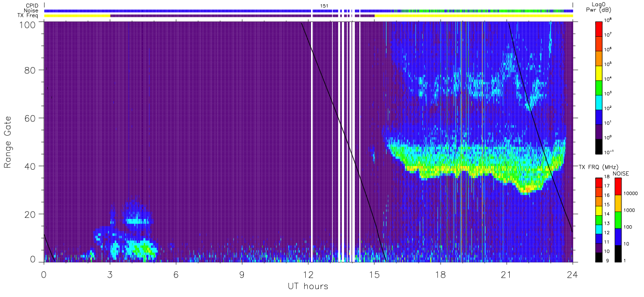Click the 1000 label on the NOISE scale
The width and height of the screenshot is (644, 297).
[629, 211]
